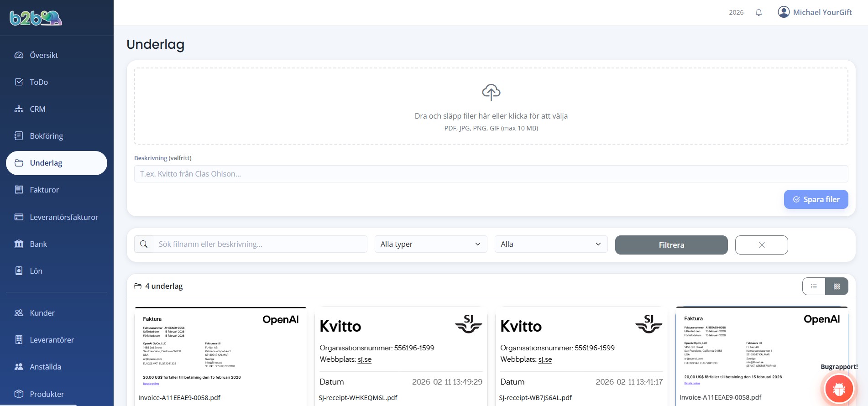Click the filename search field
Viewport: 868px width, 406px height.
pos(260,244)
